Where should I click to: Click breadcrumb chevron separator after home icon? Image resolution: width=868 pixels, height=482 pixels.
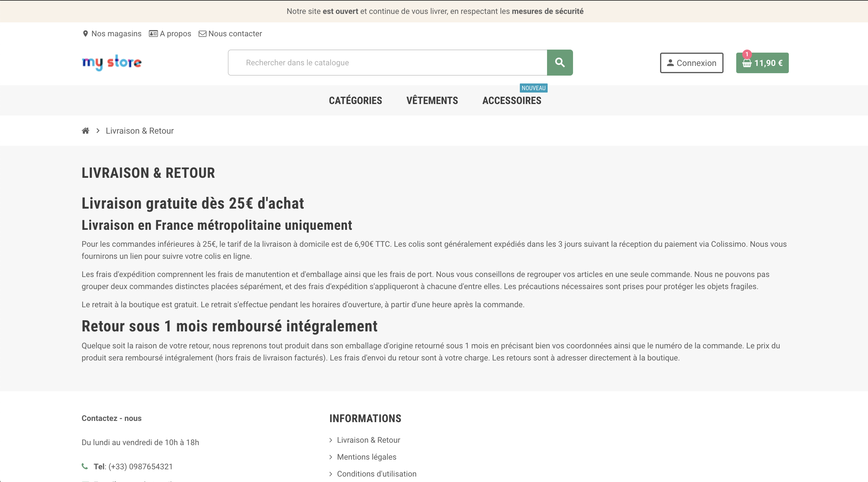[98, 131]
